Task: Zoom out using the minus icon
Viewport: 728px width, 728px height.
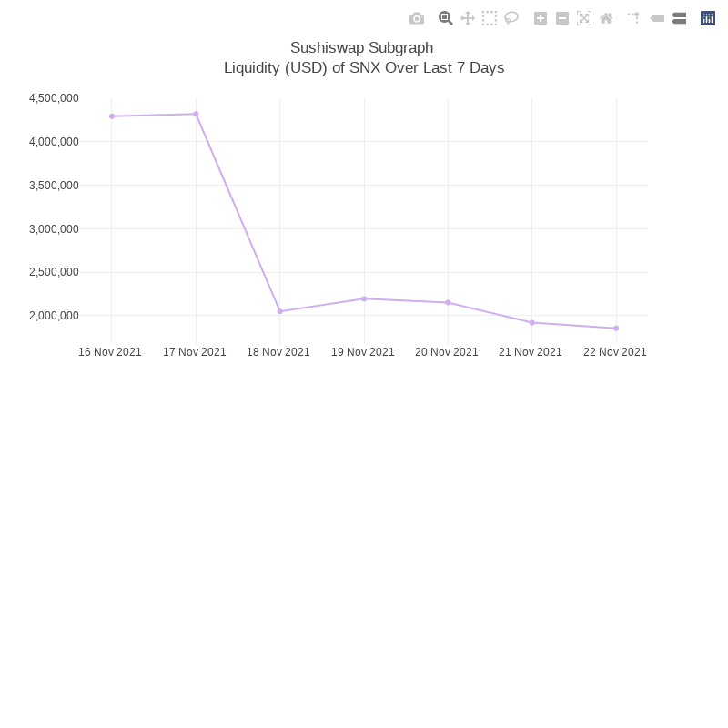Action: pos(562,18)
